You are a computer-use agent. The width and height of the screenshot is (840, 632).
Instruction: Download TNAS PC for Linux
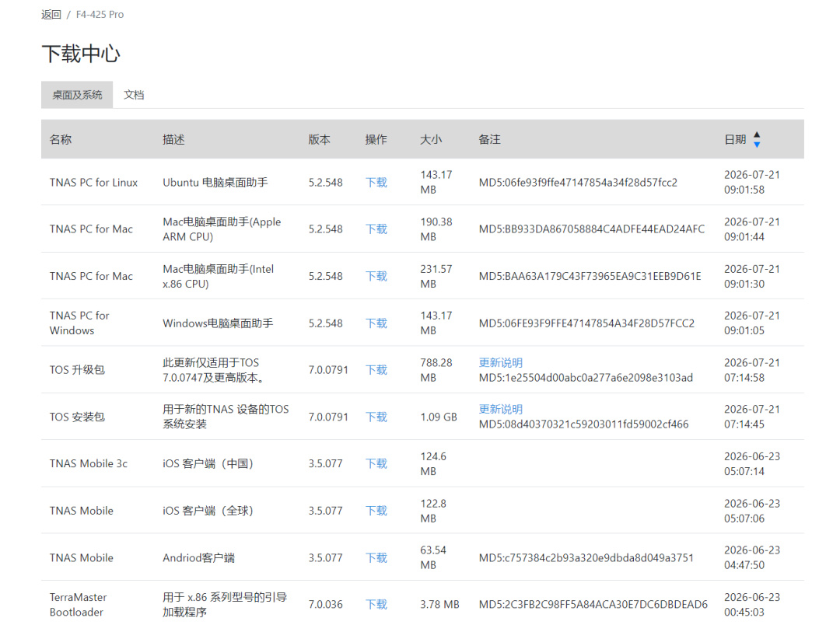(x=376, y=183)
